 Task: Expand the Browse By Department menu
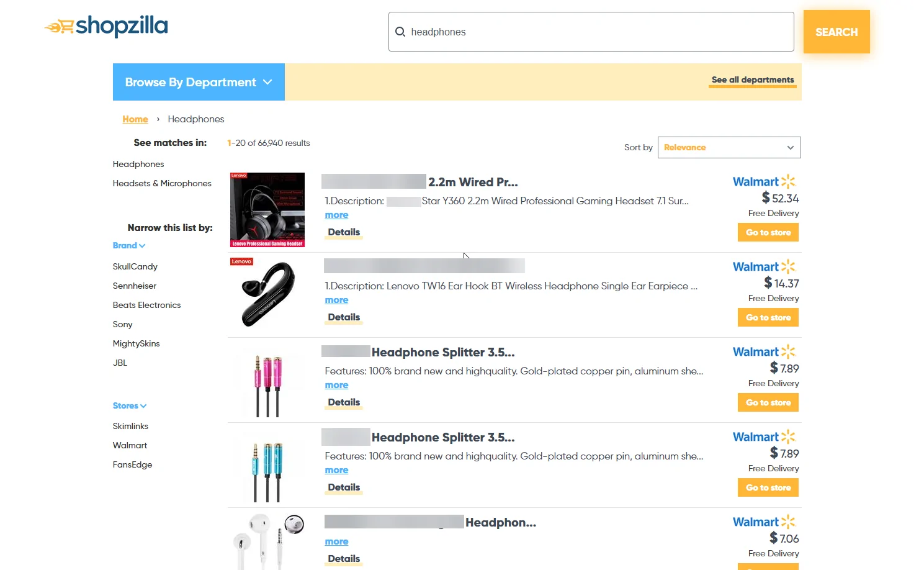coord(199,82)
